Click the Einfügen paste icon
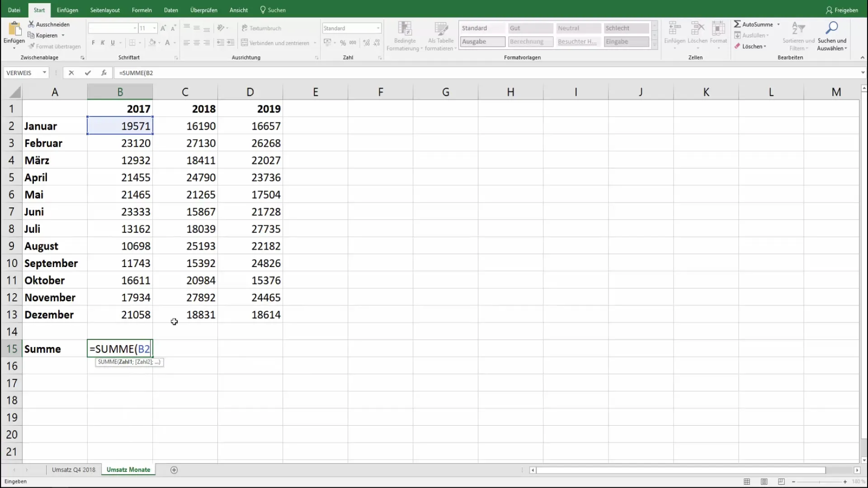The height and width of the screenshot is (488, 868). [14, 29]
